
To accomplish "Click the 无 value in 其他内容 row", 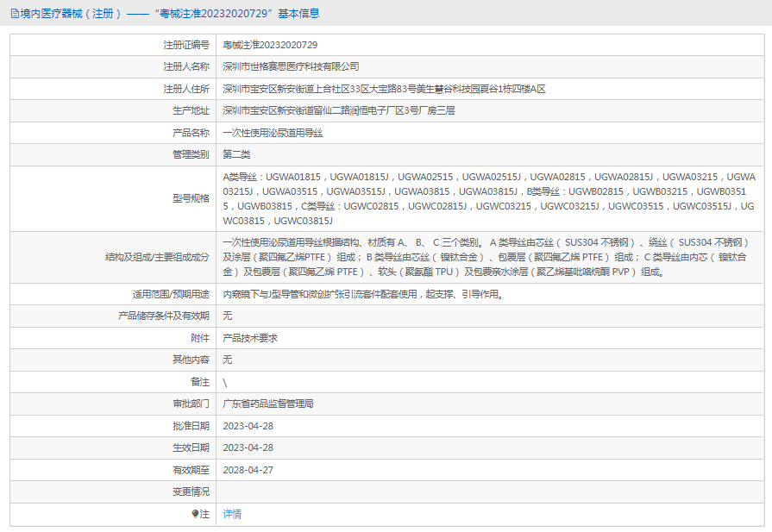I will (227, 360).
